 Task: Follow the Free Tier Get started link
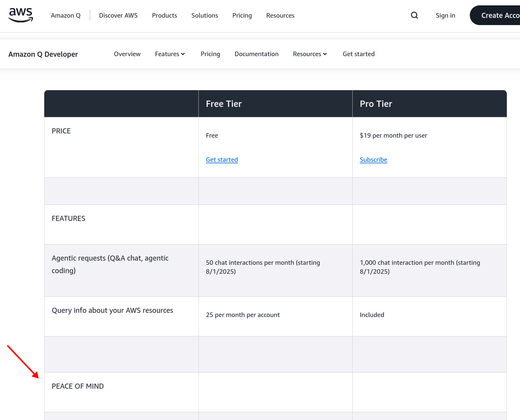(x=222, y=160)
